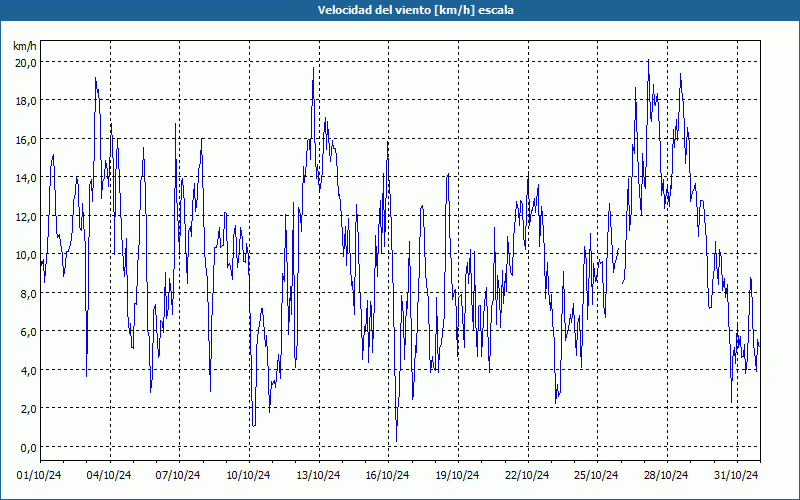Click the 18,0 y-axis value
800x500 pixels.
tap(26, 101)
